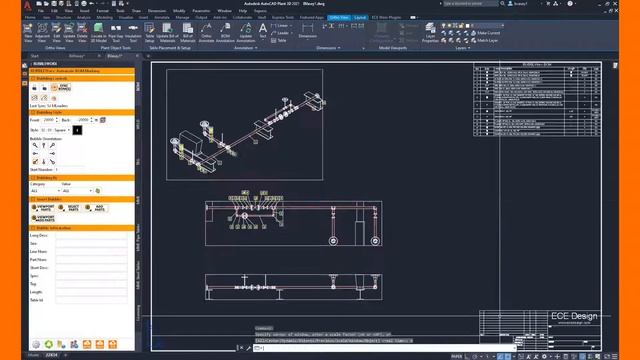Click the Add Parts bubble button
The height and width of the screenshot is (360, 640).
click(x=96, y=208)
